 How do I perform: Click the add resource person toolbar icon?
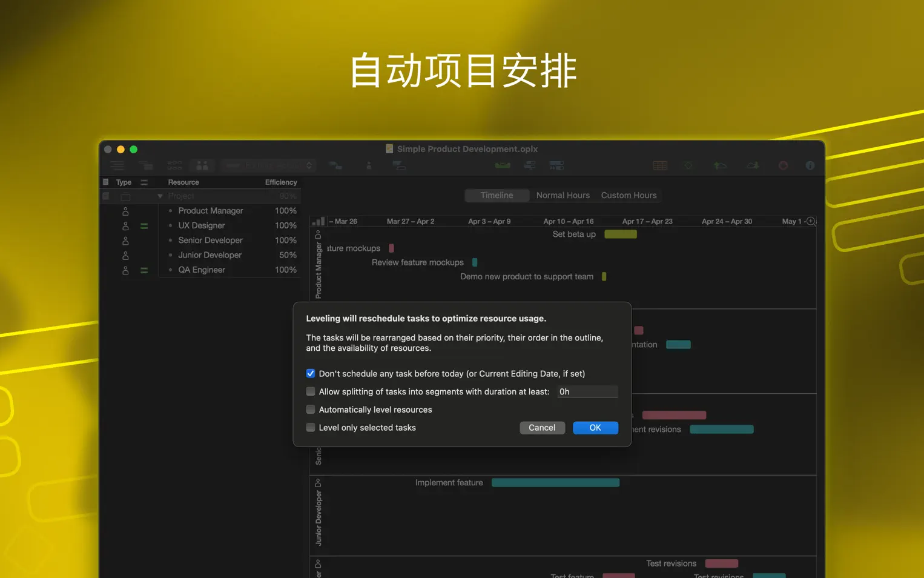[369, 165]
